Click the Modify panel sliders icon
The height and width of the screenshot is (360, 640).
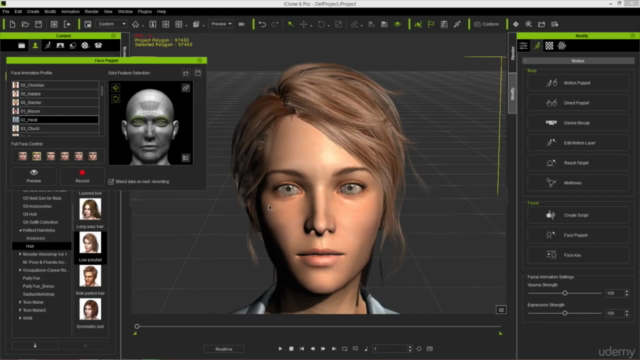tap(523, 46)
